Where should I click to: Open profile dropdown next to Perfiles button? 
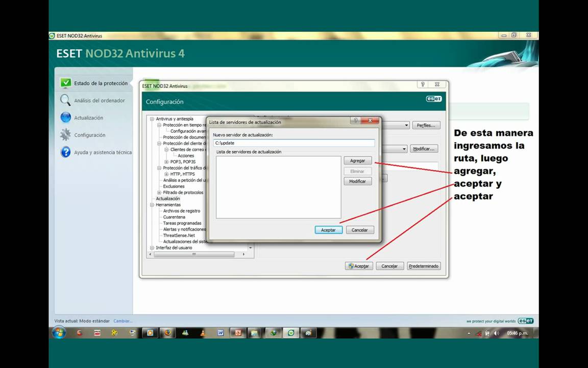[406, 125]
